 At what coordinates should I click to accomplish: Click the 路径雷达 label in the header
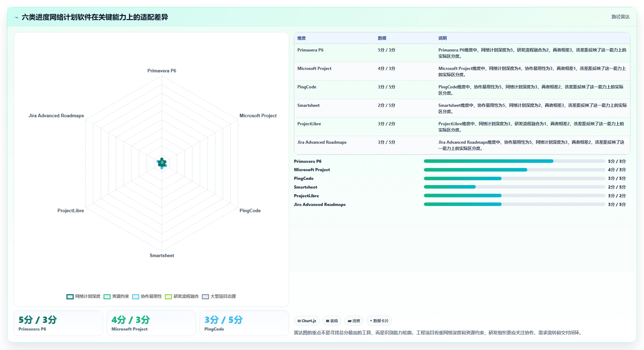tap(620, 17)
